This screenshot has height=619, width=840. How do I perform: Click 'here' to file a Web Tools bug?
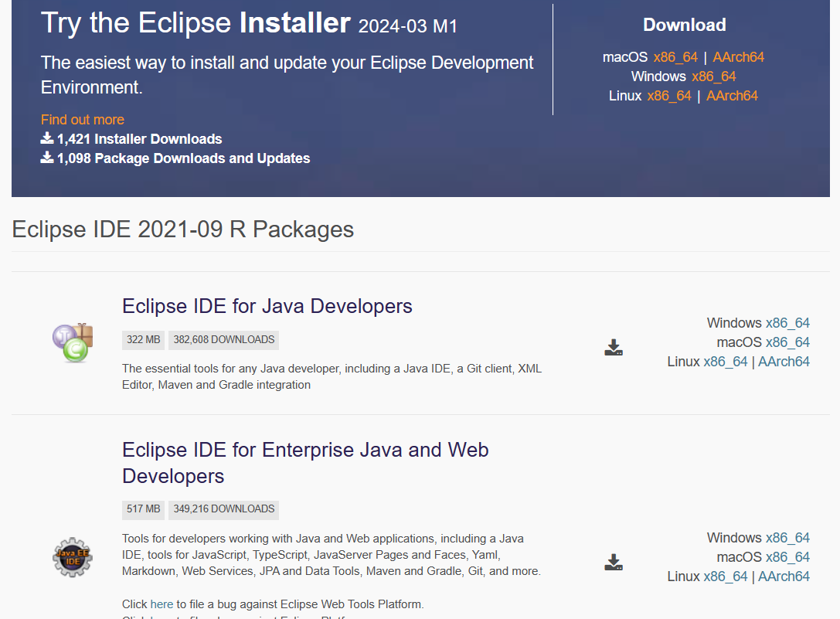point(162,604)
